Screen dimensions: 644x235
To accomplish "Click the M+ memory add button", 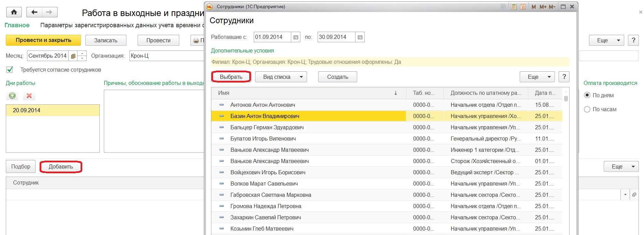I will coord(543,7).
